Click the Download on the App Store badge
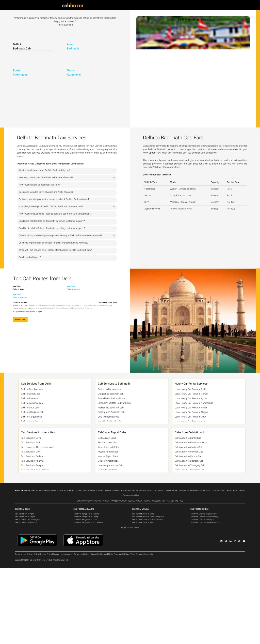Image resolution: width=260 pixels, height=644 pixels. pyautogui.click(x=83, y=540)
